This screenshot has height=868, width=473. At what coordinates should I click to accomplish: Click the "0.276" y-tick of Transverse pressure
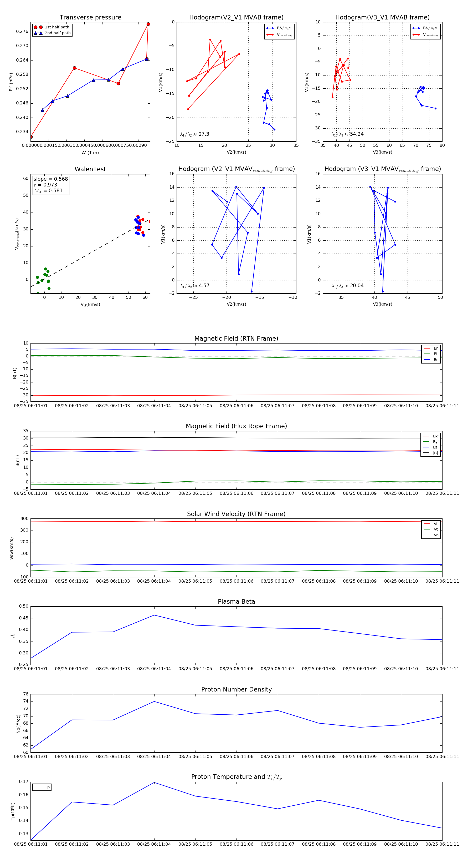(22, 31)
